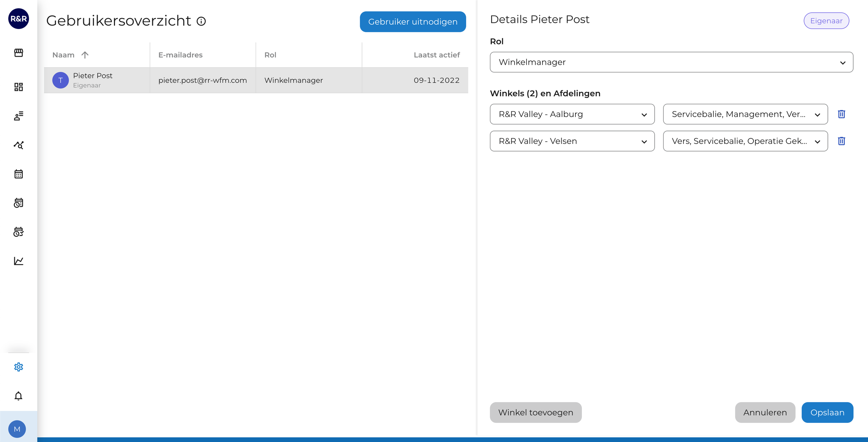Sort by the Naam column header
This screenshot has width=868, height=442.
(64, 55)
